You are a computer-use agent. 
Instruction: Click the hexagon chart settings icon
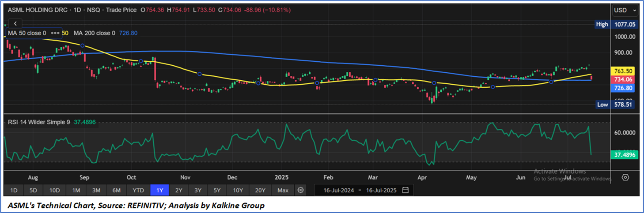(x=625, y=177)
